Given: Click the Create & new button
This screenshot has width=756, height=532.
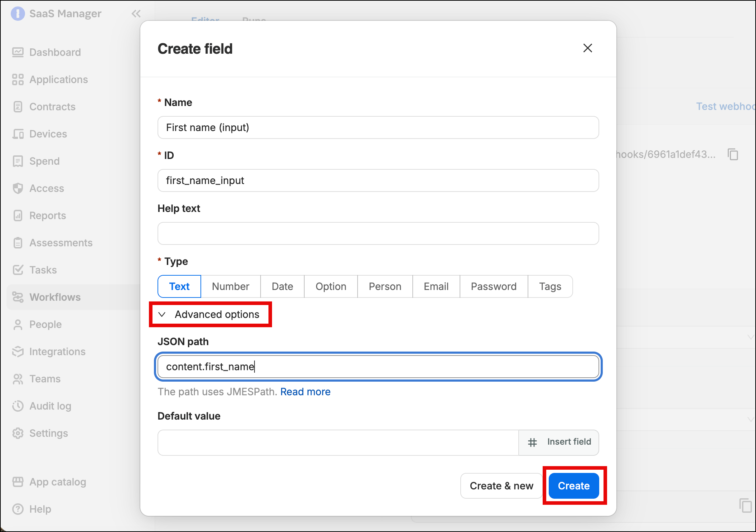Looking at the screenshot, I should (x=501, y=486).
